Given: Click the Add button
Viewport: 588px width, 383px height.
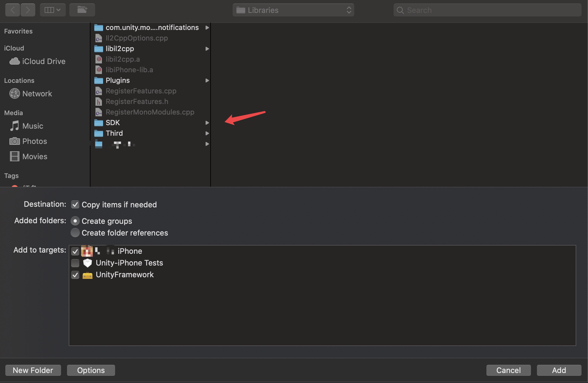Looking at the screenshot, I should tap(559, 370).
